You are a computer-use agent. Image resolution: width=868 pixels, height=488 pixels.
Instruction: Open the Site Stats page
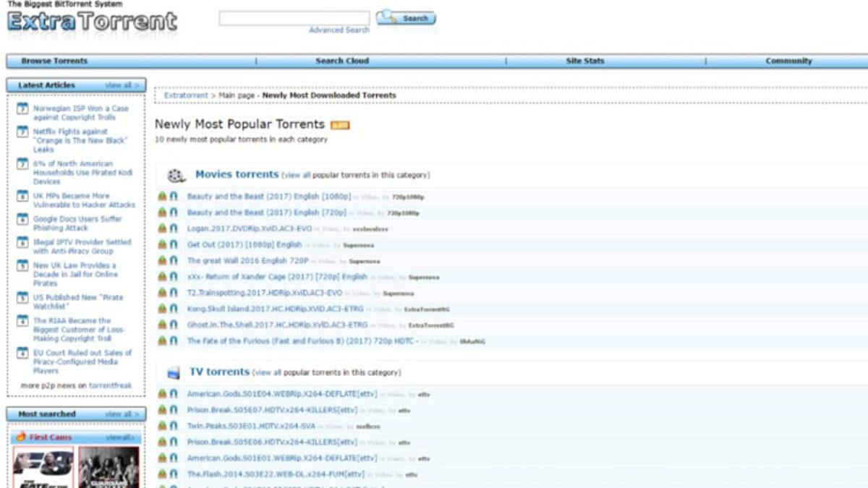tap(584, 61)
